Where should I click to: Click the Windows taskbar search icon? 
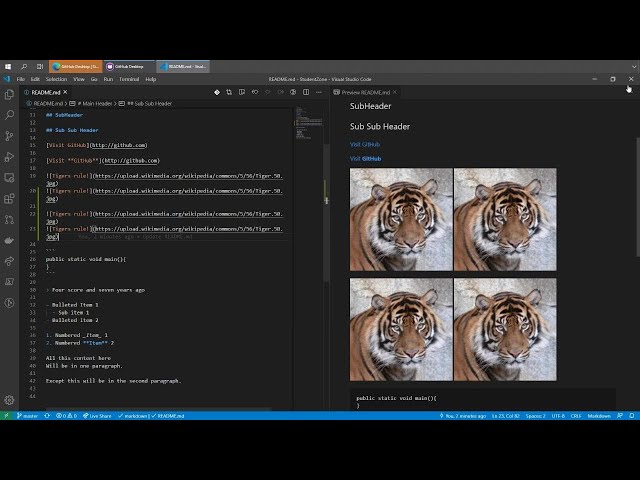(24, 66)
